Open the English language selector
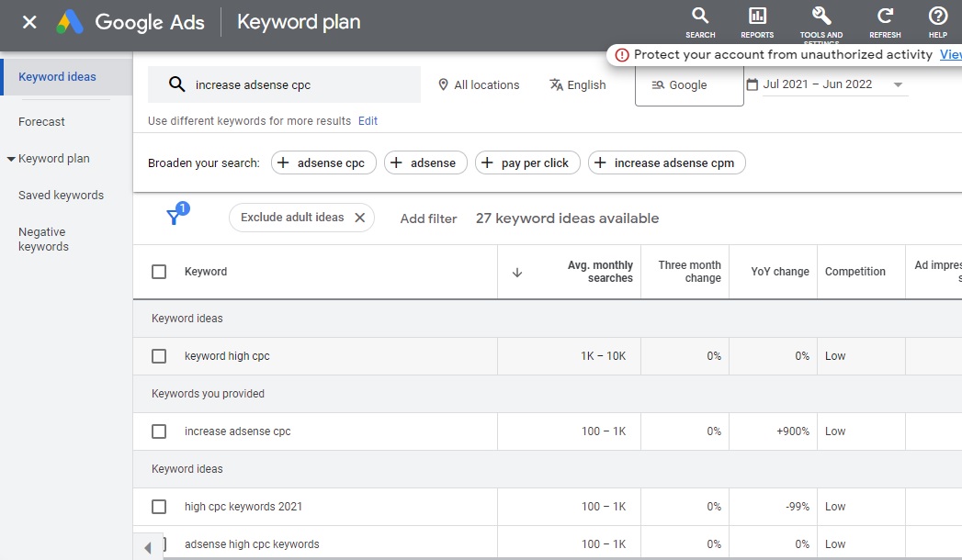Viewport: 962px width, 560px height. click(x=577, y=85)
